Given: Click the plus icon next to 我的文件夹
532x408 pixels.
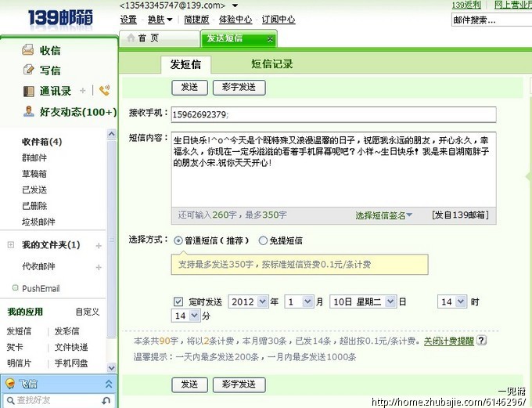Looking at the screenshot, I should point(99,245).
